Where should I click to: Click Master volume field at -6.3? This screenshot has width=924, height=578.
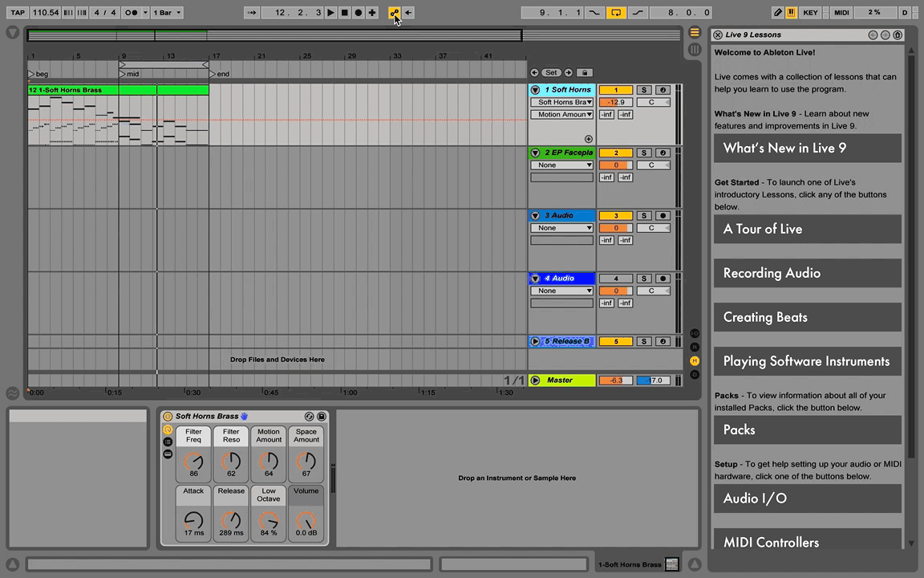[616, 381]
